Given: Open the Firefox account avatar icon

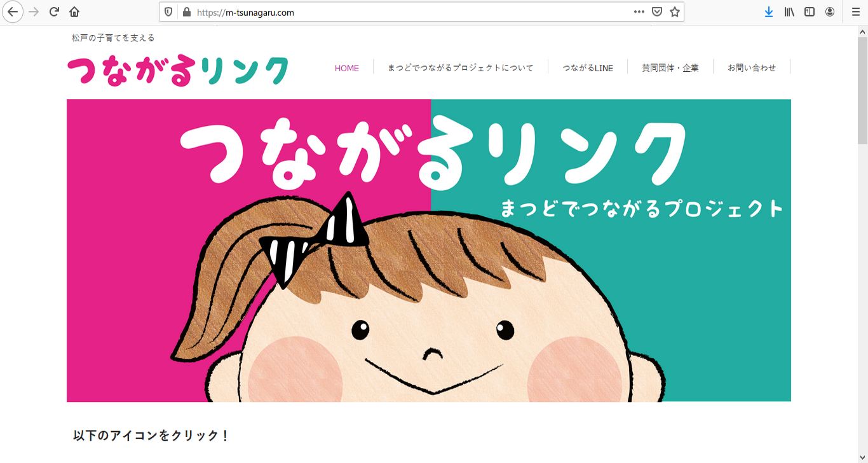Looking at the screenshot, I should point(830,12).
